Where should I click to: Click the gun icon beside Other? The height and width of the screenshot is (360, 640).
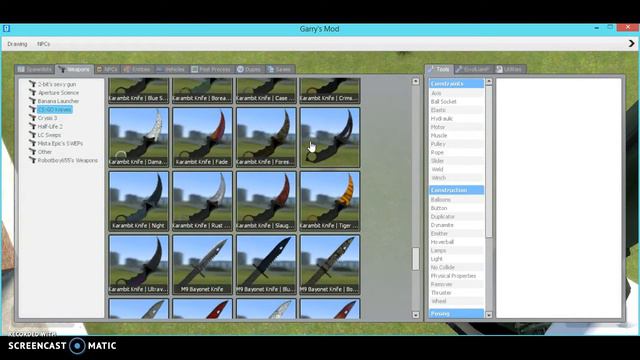(33, 152)
